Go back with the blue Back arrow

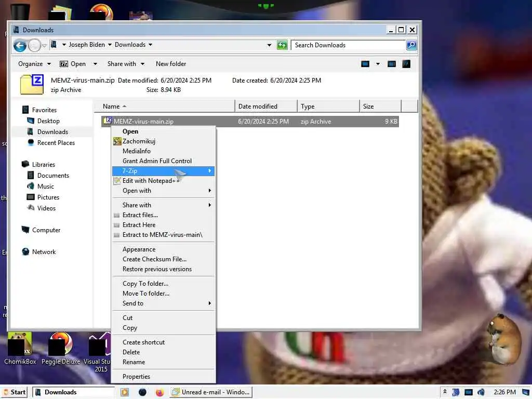coord(20,45)
